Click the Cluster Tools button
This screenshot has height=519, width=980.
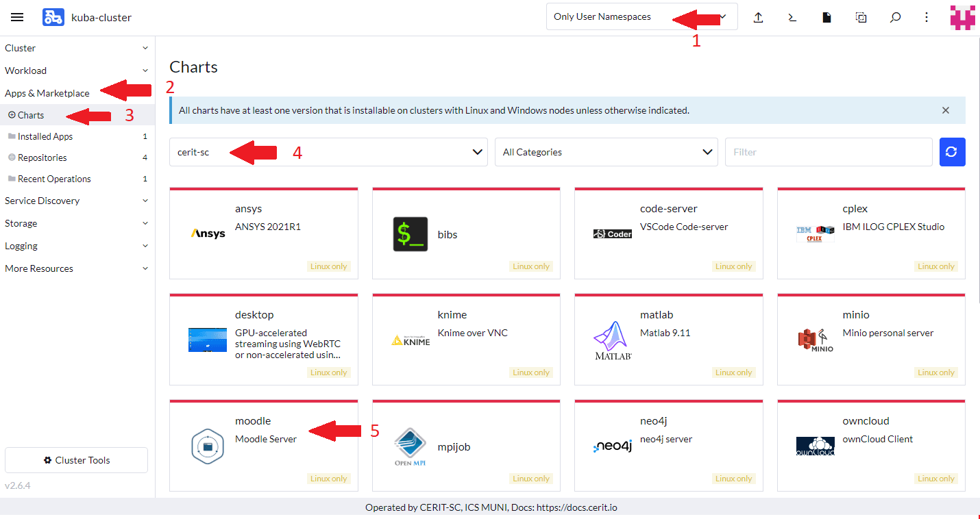(77, 460)
